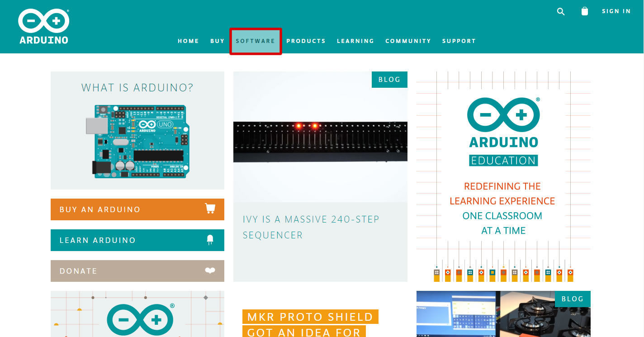
Task: Click the Arduino logo card below Donate
Action: coord(137,314)
